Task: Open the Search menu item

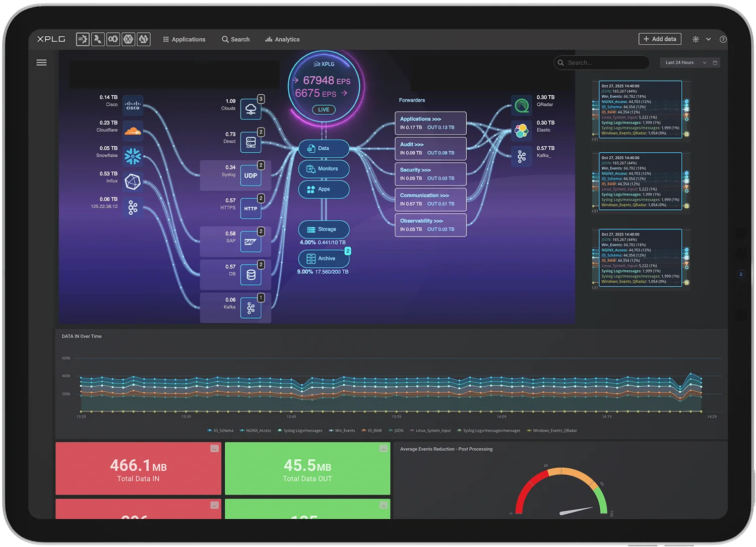Action: [x=236, y=39]
